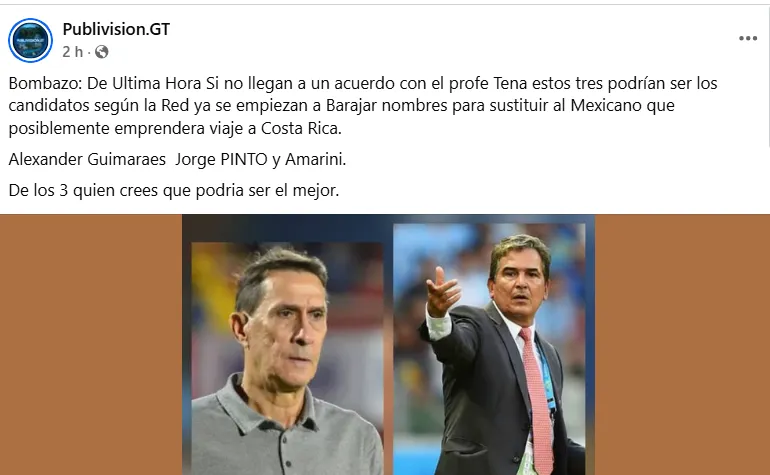Open the Publivision.GT round profile picture

(30, 40)
